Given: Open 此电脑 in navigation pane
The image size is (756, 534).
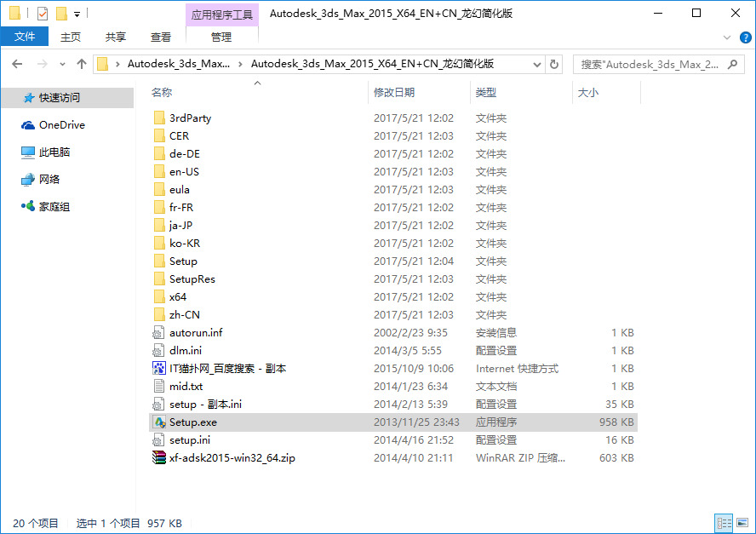Looking at the screenshot, I should tap(46, 152).
